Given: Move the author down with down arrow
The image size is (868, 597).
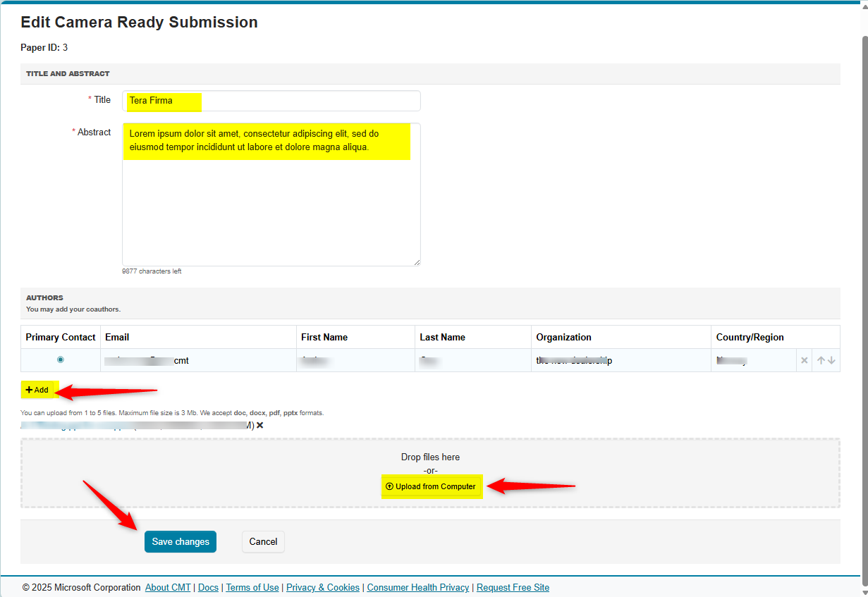Looking at the screenshot, I should pos(832,360).
